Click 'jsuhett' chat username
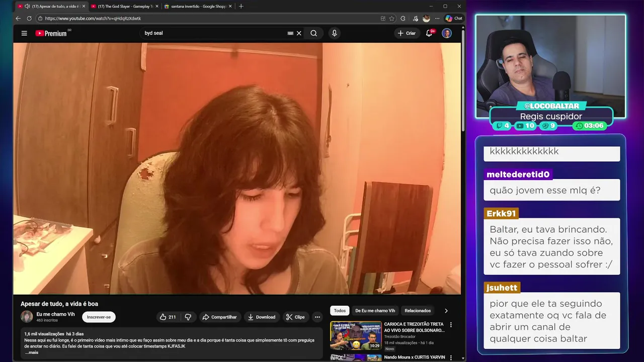Viewport: 644px width, 362px height. 502,288
